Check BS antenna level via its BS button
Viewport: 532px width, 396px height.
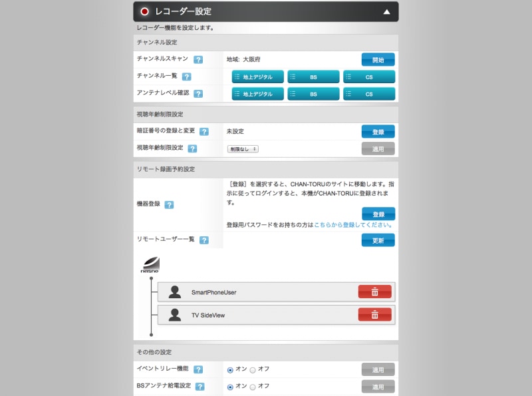[313, 94]
